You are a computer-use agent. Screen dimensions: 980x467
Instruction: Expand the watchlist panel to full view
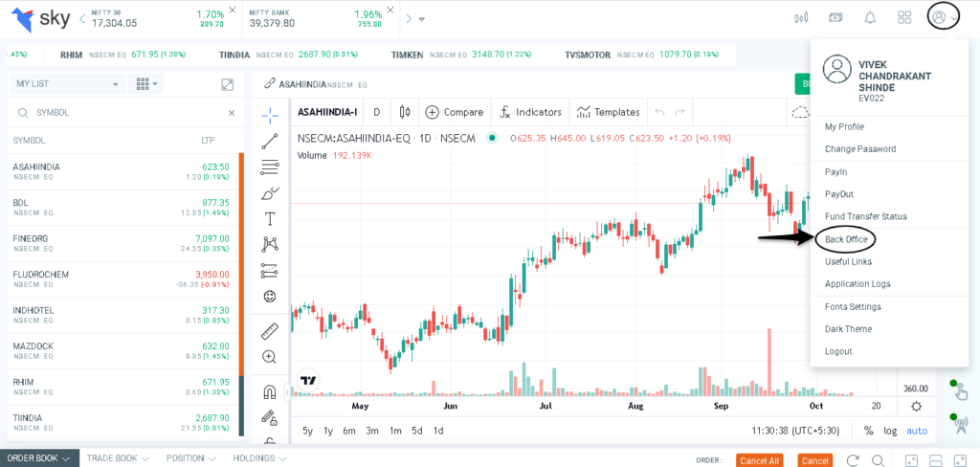click(x=228, y=84)
